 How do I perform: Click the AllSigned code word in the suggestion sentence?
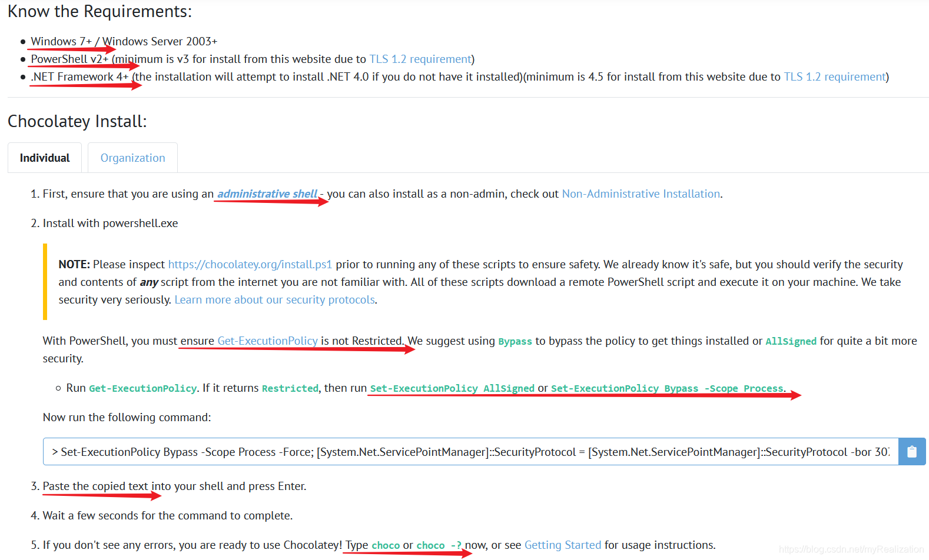pyautogui.click(x=791, y=341)
